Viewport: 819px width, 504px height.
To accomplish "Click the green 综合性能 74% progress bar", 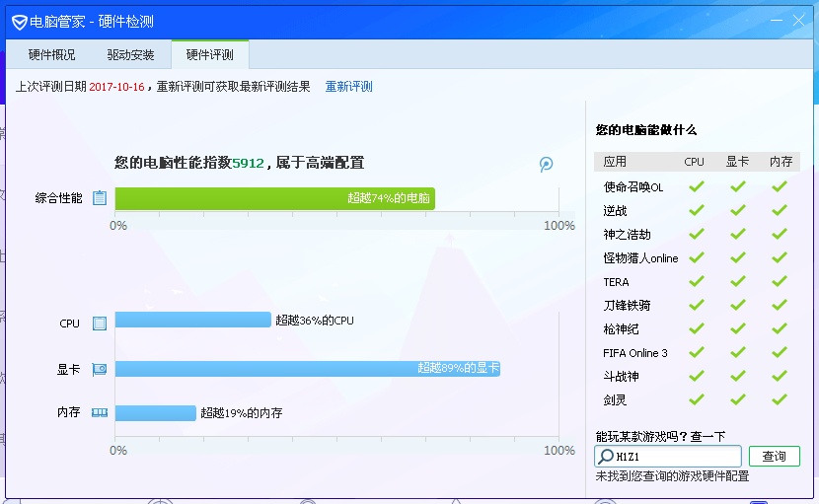I will point(274,198).
